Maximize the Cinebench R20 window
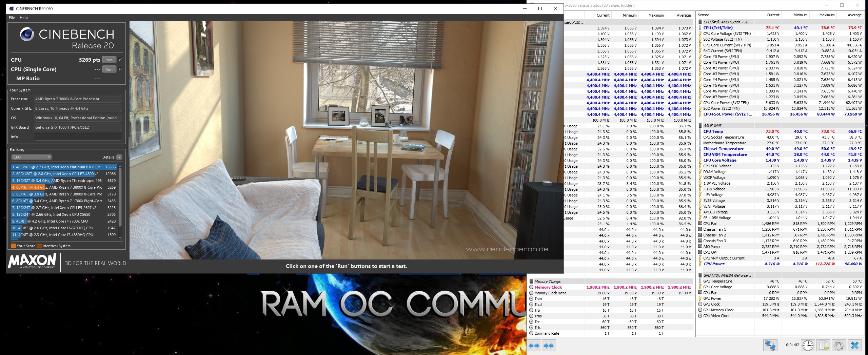Screen dimensions: 868x355 tap(540, 8)
